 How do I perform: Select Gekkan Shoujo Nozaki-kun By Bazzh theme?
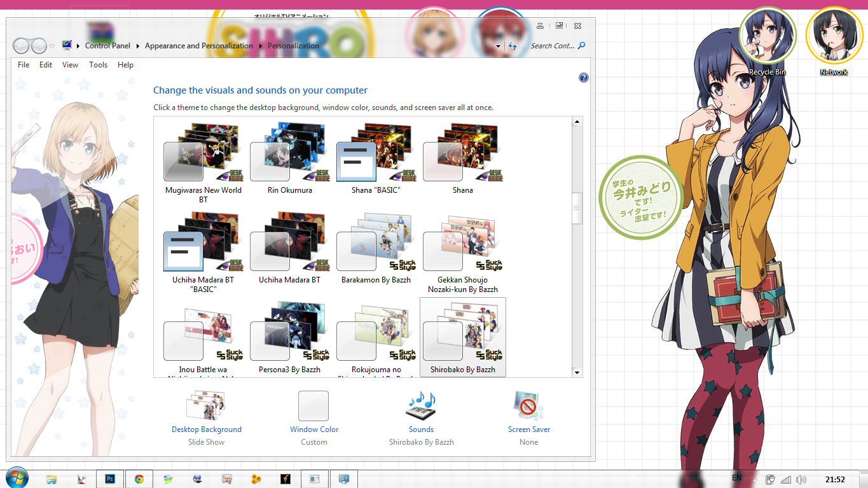point(463,253)
